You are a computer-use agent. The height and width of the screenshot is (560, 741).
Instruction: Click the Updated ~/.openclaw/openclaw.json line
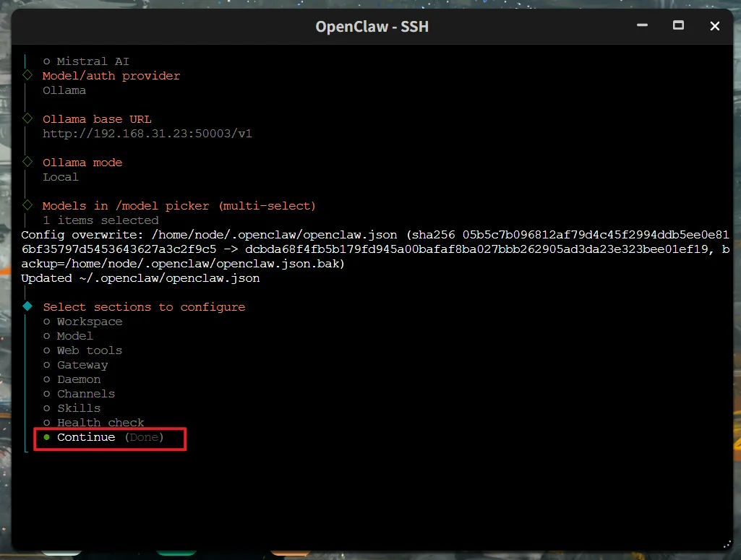point(140,278)
